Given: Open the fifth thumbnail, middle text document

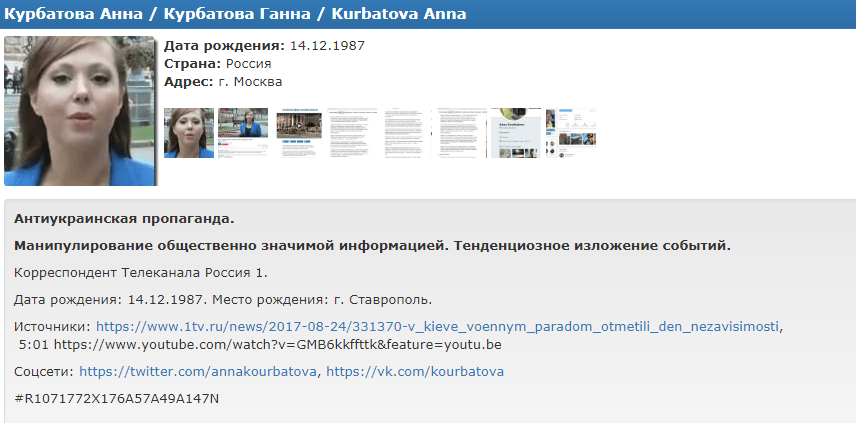Looking at the screenshot, I should pyautogui.click(x=406, y=131).
